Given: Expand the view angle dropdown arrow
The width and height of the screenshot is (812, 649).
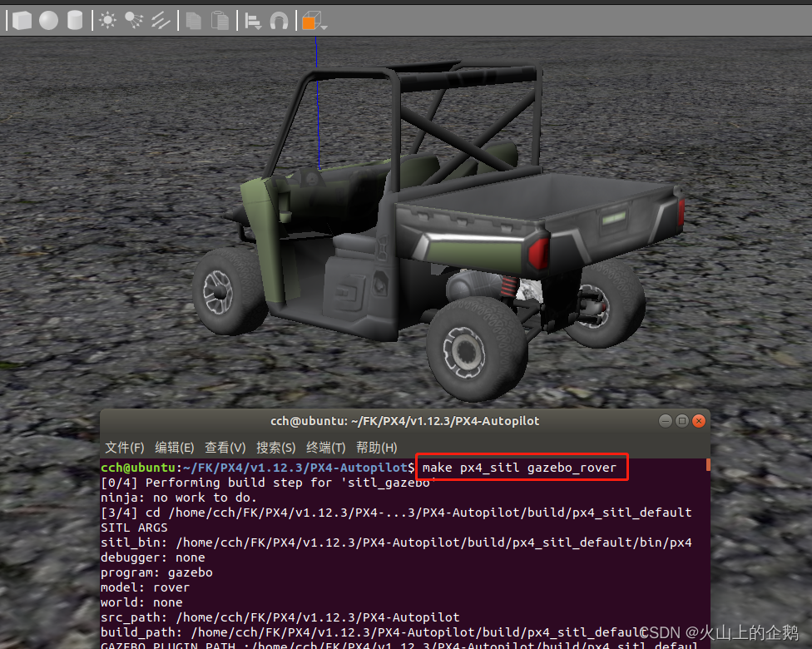Looking at the screenshot, I should 324,27.
